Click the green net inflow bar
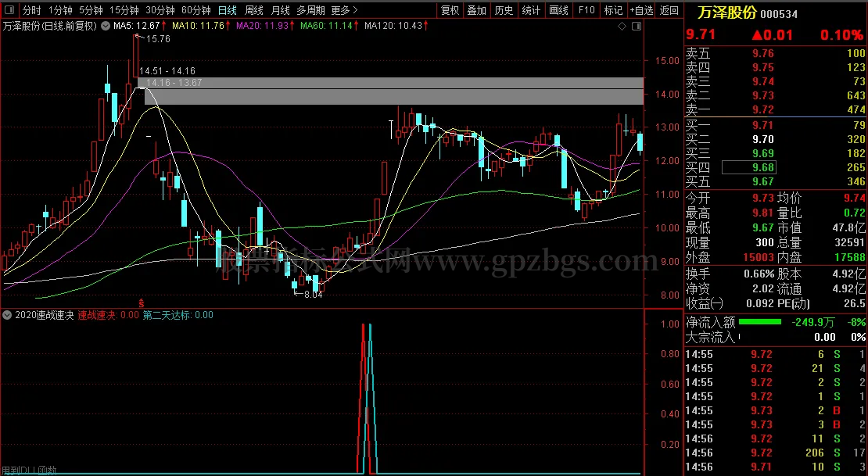 pos(759,321)
